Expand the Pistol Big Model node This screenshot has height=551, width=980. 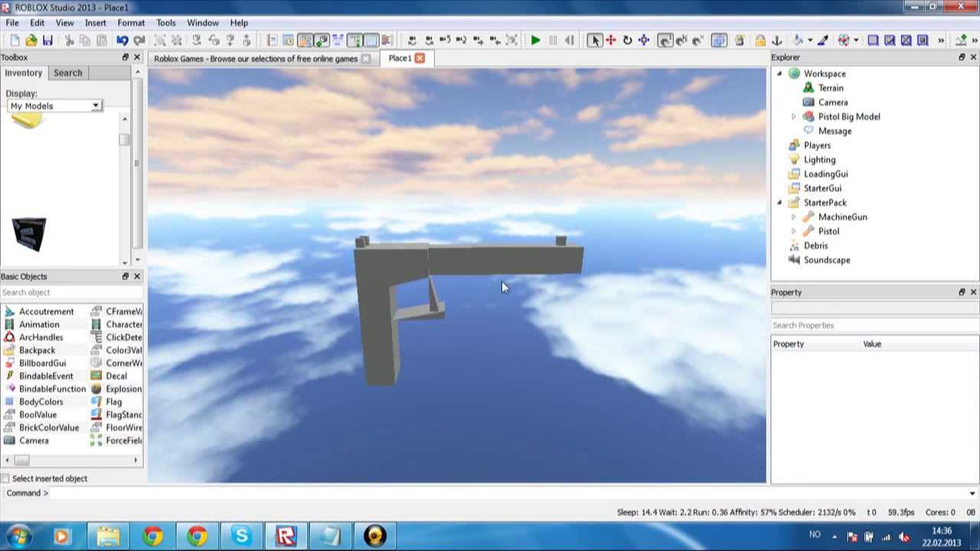[x=794, y=116]
